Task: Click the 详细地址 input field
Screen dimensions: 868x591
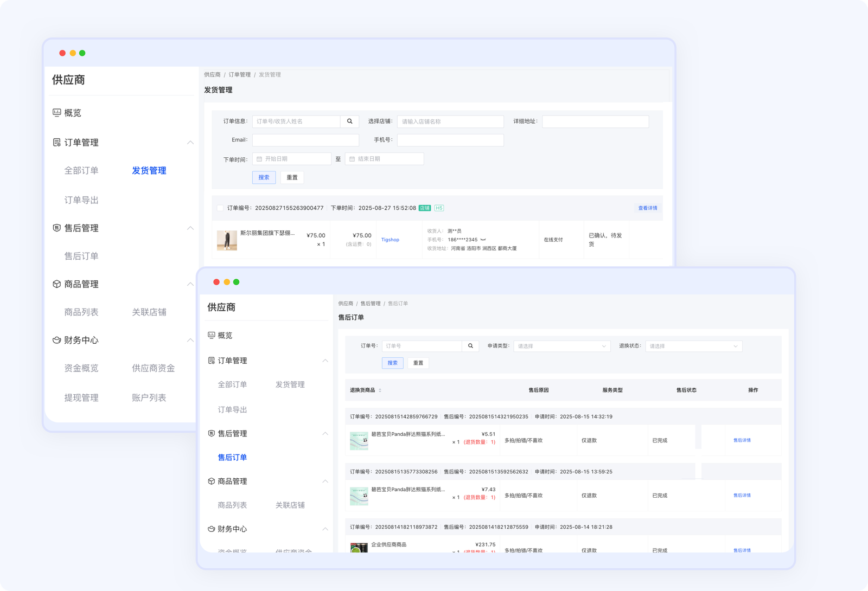Action: pos(595,121)
